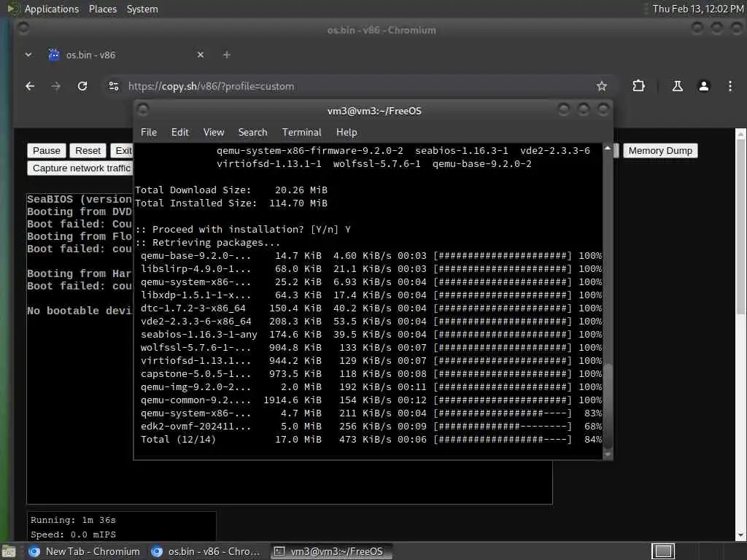Screen dimensions: 747x560
Task: Click the edk2-ovmf download row
Action: tap(371, 427)
